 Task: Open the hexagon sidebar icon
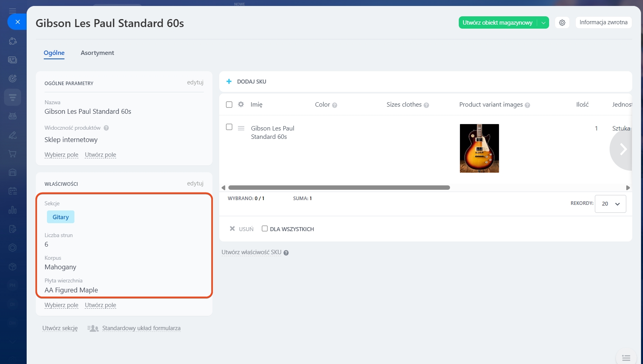[x=13, y=247]
